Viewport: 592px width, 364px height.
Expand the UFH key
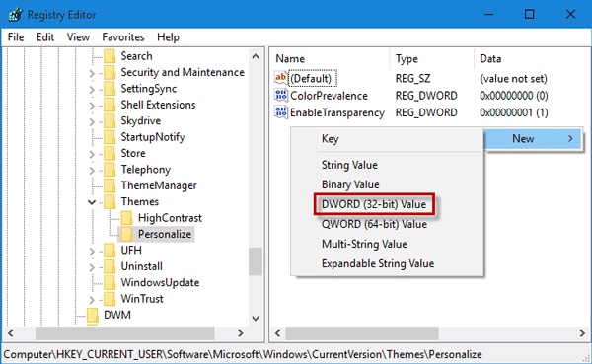point(92,252)
